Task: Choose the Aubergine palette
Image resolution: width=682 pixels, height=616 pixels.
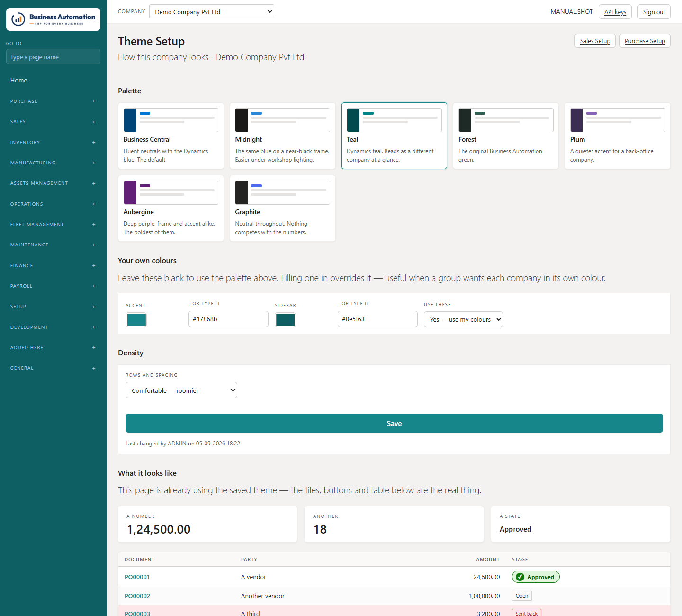Action: pos(170,208)
